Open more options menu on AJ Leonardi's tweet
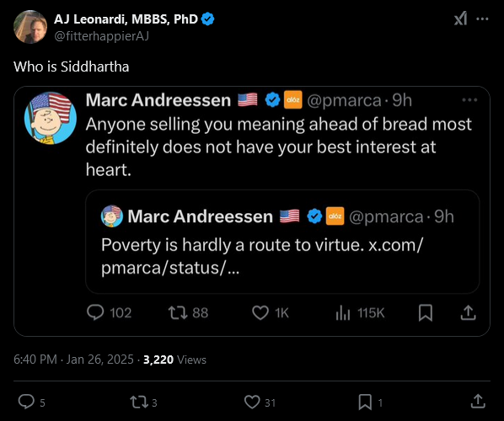Image resolution: width=504 pixels, height=421 pixels. (x=482, y=19)
